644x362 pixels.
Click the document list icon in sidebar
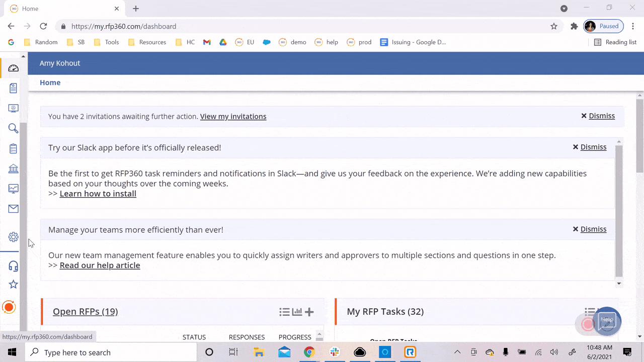pos(14,88)
